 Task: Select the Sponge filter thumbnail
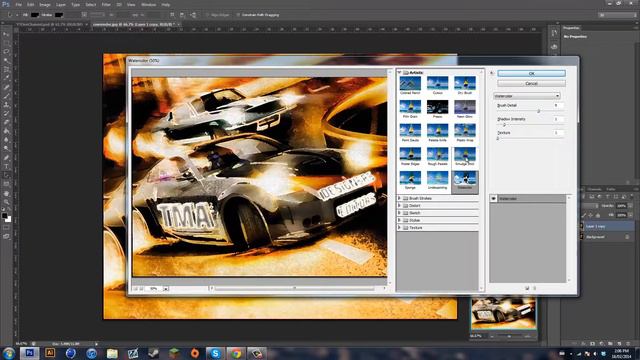(410, 178)
